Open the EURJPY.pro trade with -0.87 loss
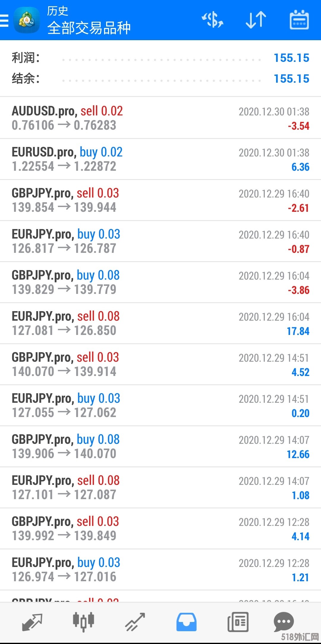 coord(160,241)
